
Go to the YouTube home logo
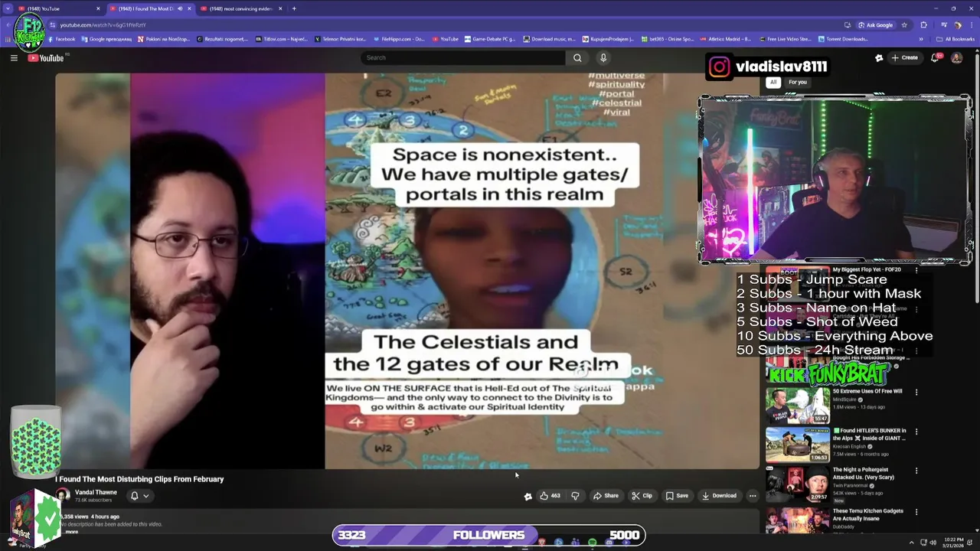46,58
